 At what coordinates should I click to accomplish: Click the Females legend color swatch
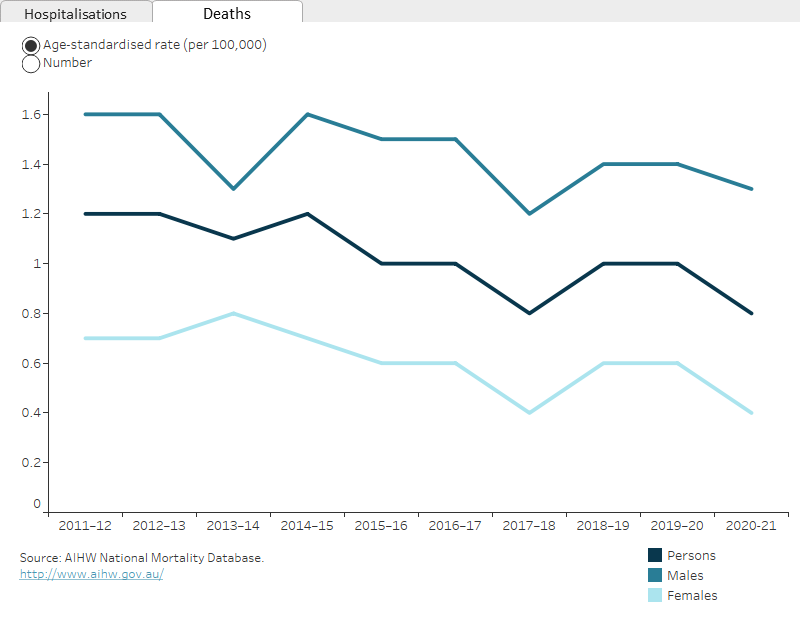tap(654, 595)
